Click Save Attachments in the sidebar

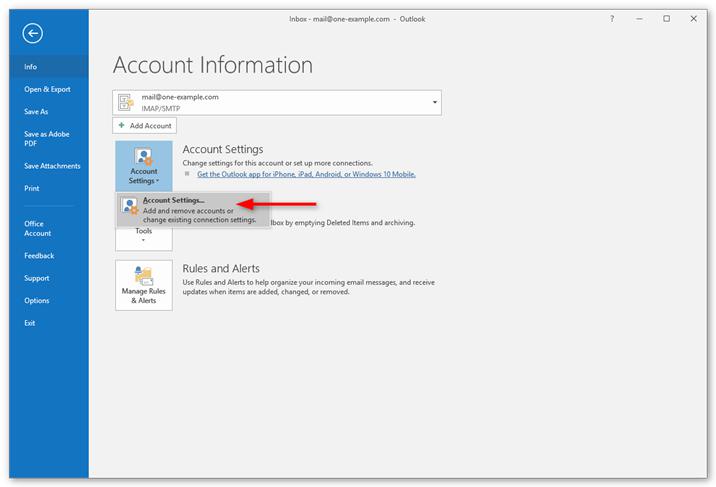coord(50,165)
